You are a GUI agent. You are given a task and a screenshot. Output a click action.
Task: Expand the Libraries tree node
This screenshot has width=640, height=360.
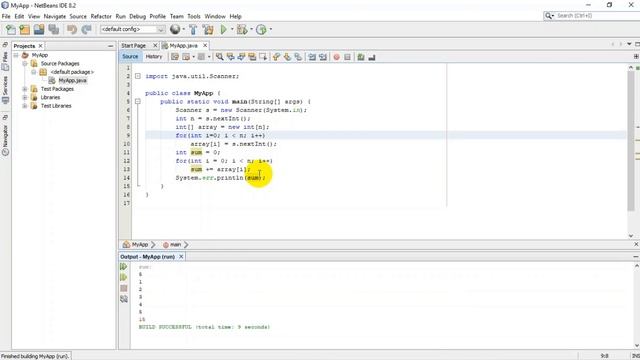pyautogui.click(x=25, y=98)
